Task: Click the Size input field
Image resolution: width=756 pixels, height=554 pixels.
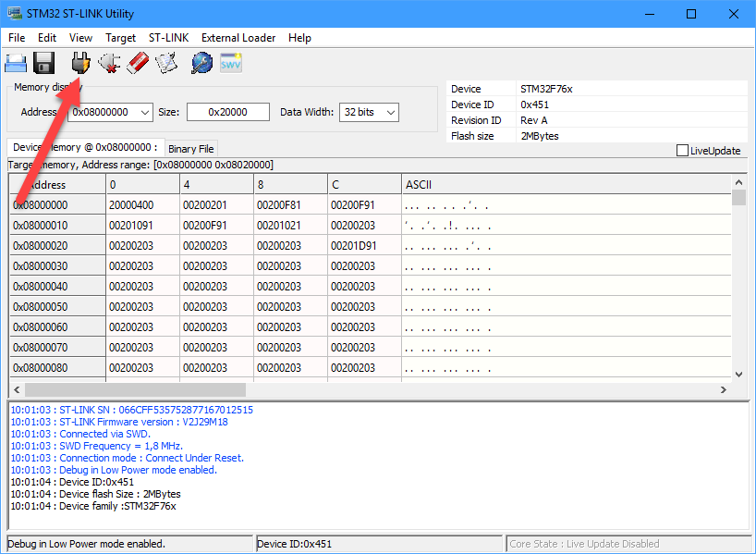Action: pyautogui.click(x=228, y=113)
